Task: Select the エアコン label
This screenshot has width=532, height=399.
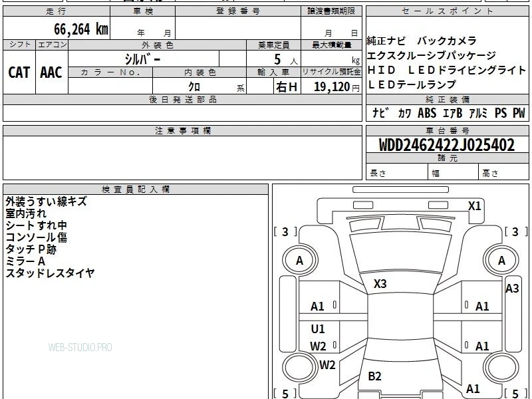Action: click(x=52, y=45)
